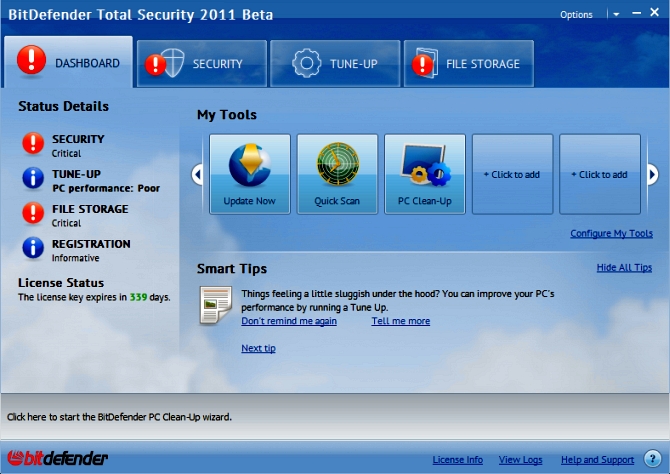The width and height of the screenshot is (670, 474).
Task: Start Quick Scan radar icon
Action: point(338,164)
